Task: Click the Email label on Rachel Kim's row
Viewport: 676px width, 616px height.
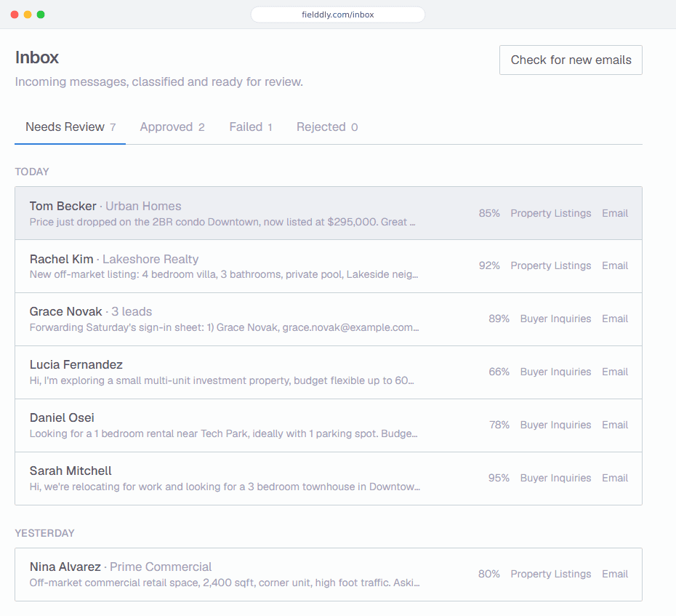Action: pyautogui.click(x=615, y=265)
